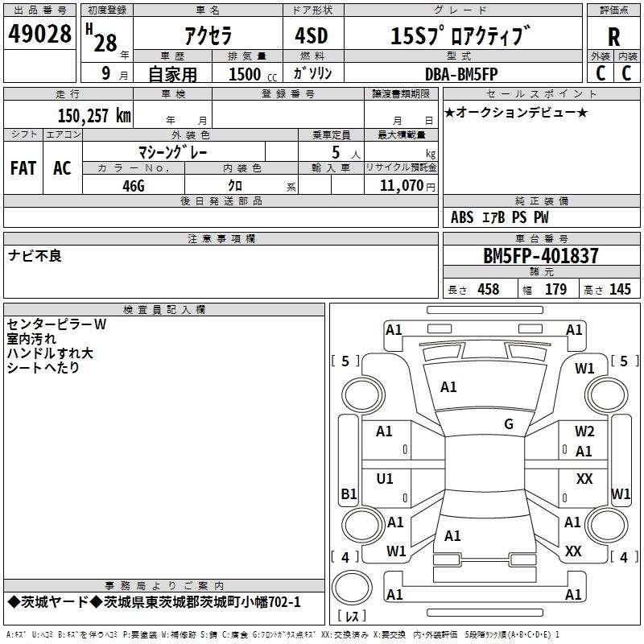
Task: Click the equipment list ABS エアB PS PW
Action: (499, 217)
